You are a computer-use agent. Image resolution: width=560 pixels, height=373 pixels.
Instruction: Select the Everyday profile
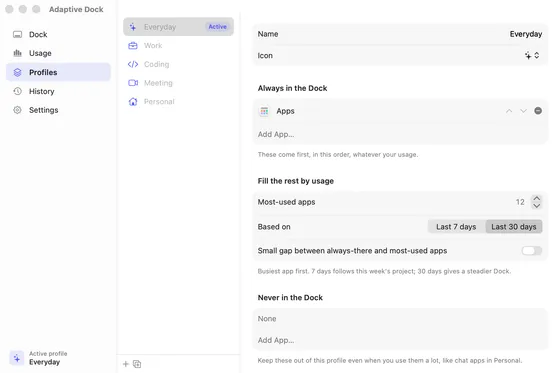pos(178,27)
